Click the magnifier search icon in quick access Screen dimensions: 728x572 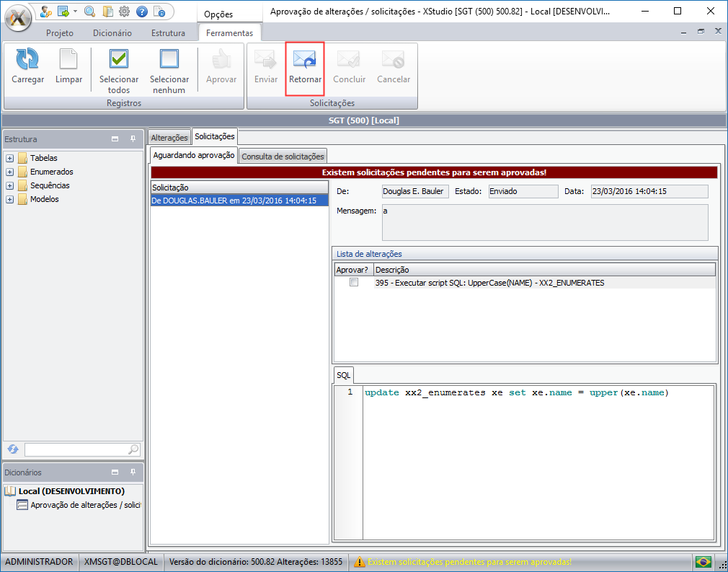[89, 11]
